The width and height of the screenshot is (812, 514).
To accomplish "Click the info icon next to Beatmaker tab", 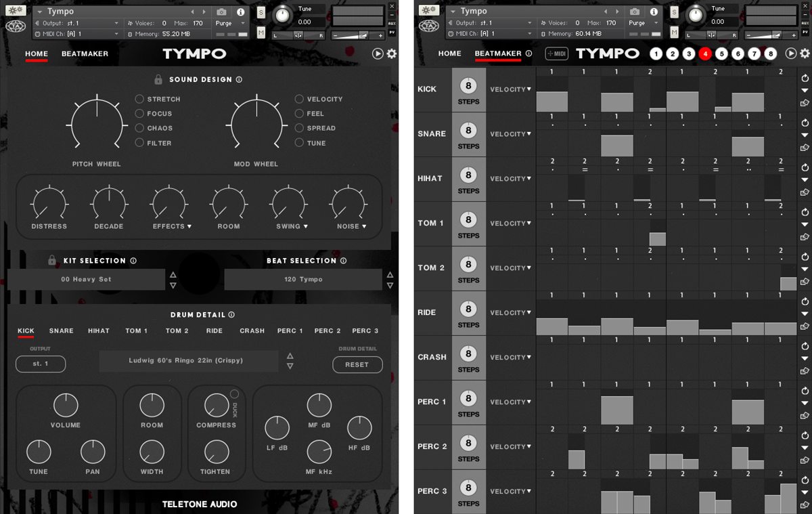I will pos(528,53).
